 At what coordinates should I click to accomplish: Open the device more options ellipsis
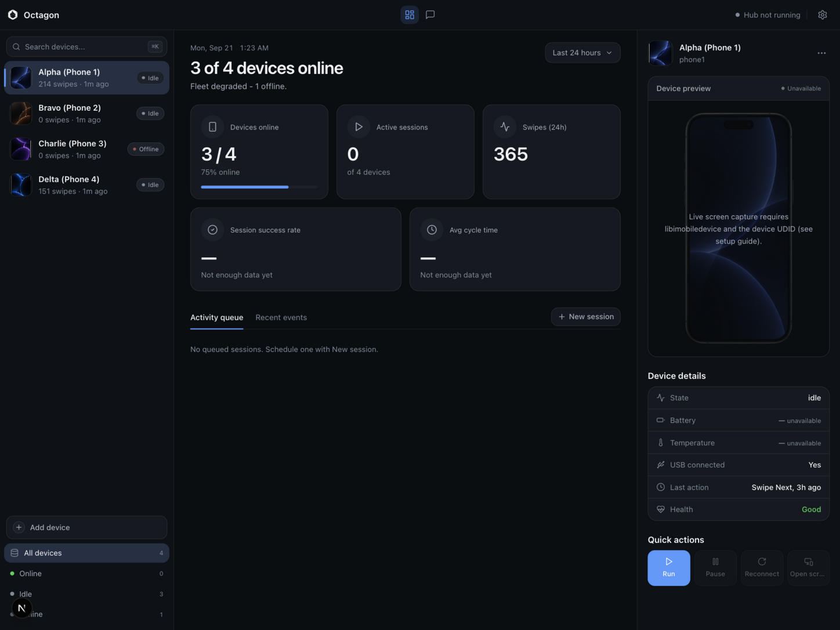pyautogui.click(x=821, y=53)
